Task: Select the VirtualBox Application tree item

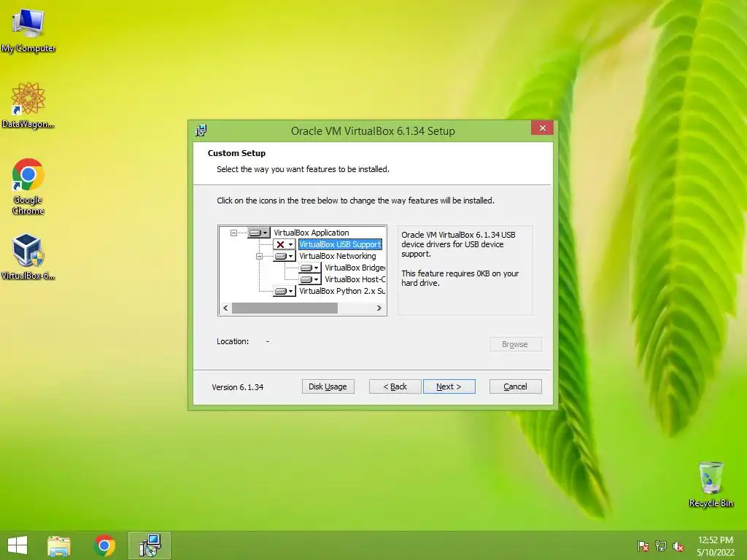Action: (x=311, y=233)
